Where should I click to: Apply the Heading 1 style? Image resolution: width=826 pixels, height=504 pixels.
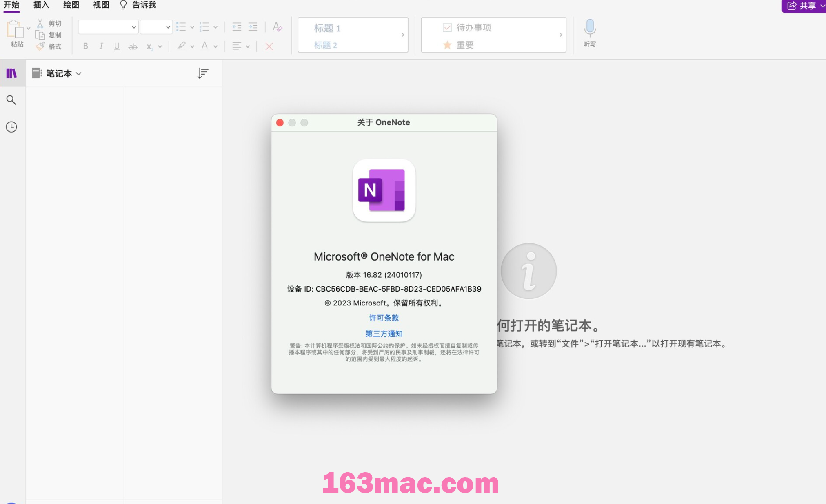click(327, 28)
